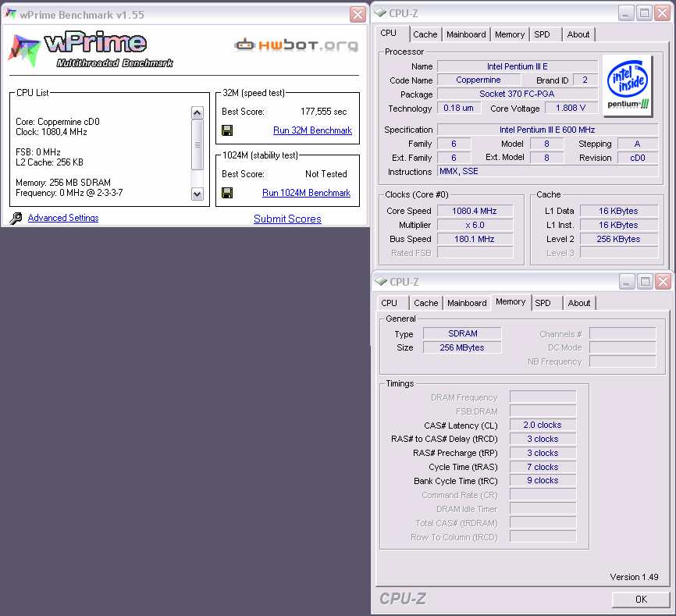
Task: Click the Intel Inside Pentium III logo
Action: tap(628, 86)
